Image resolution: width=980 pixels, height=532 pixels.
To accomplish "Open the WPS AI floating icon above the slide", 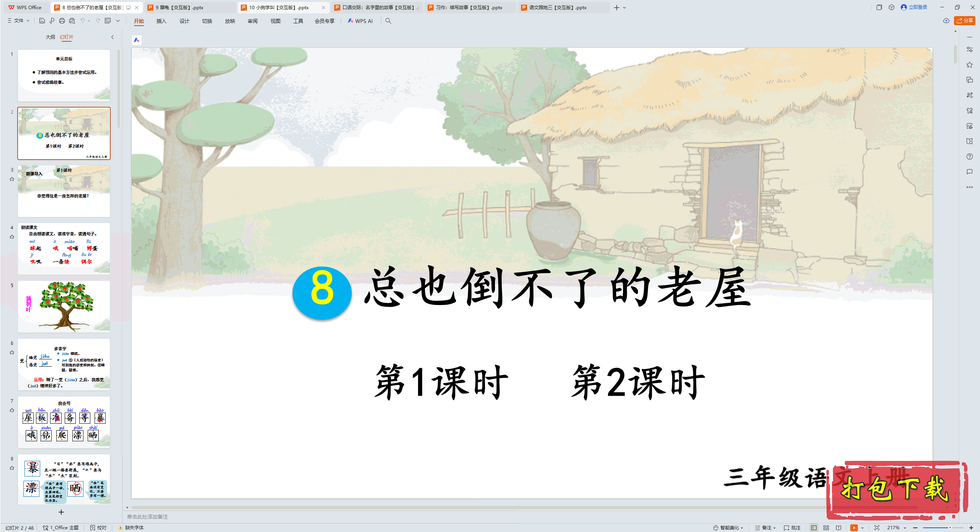I will click(137, 40).
